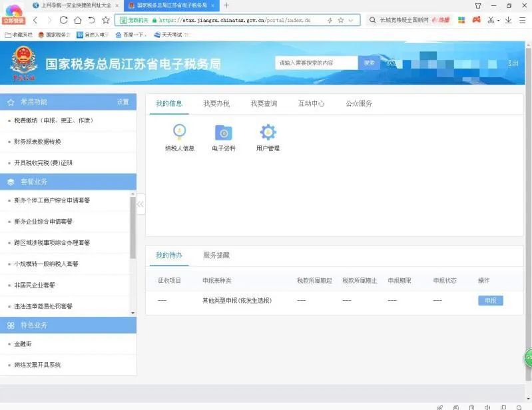The height and width of the screenshot is (410, 532).
Task: Open 开具税收完税(费)证明 link
Action: click(x=43, y=162)
